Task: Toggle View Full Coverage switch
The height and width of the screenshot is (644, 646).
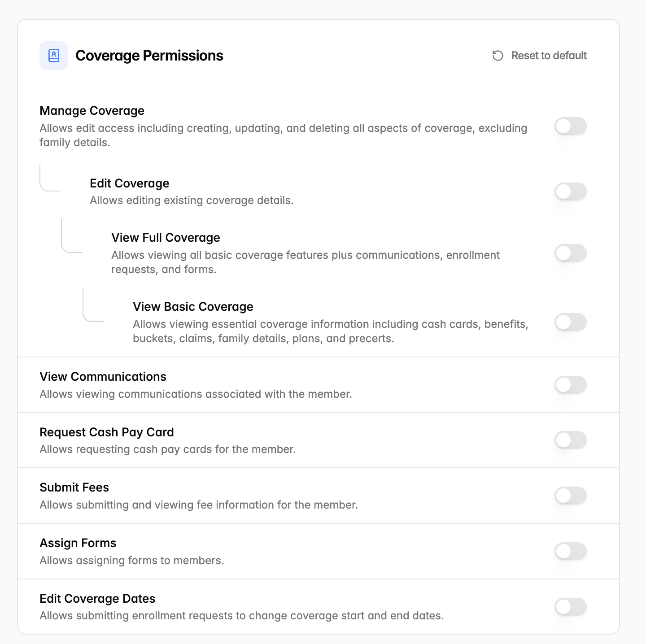Action: [x=571, y=253]
